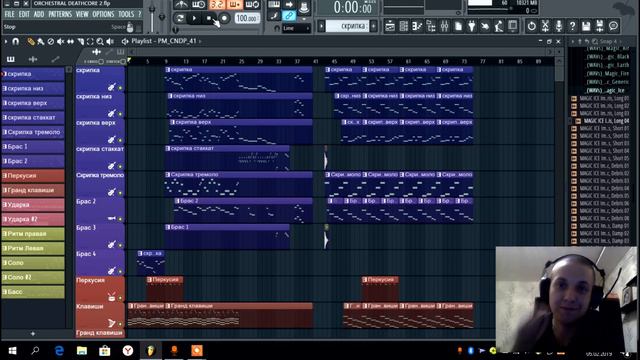This screenshot has width=640, height=360.
Task: Toggle the 3.2 recording countdown button
Action: (216, 5)
